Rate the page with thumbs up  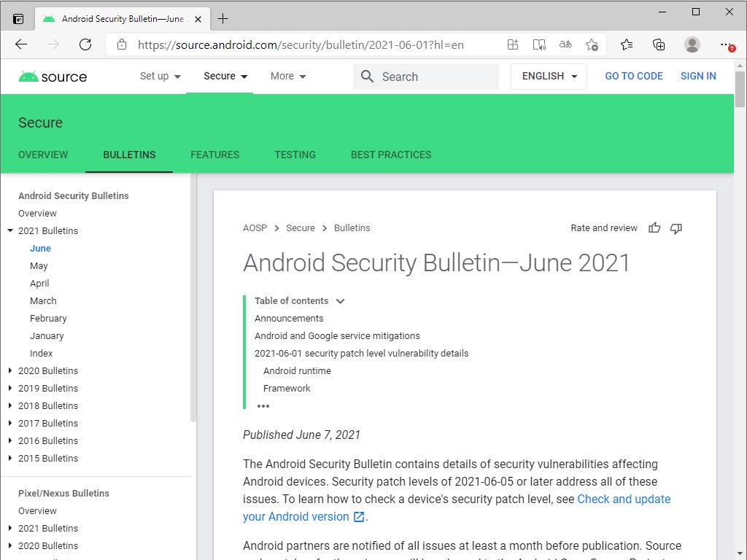(x=654, y=227)
